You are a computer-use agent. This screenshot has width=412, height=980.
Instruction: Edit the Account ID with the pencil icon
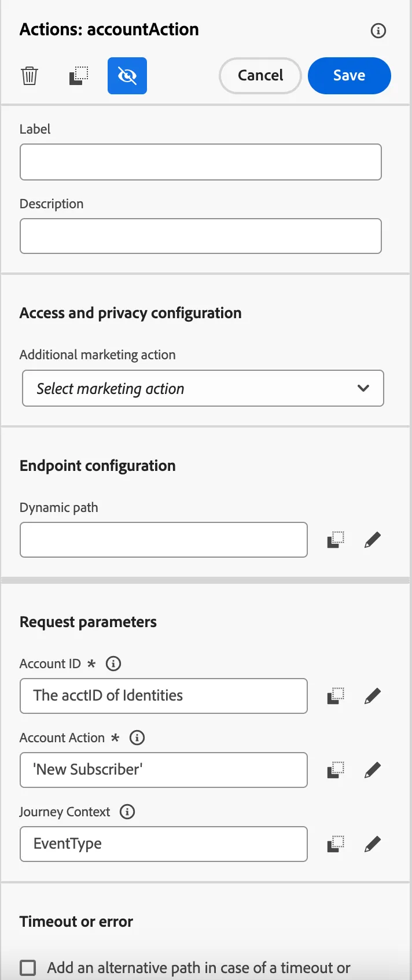point(373,696)
